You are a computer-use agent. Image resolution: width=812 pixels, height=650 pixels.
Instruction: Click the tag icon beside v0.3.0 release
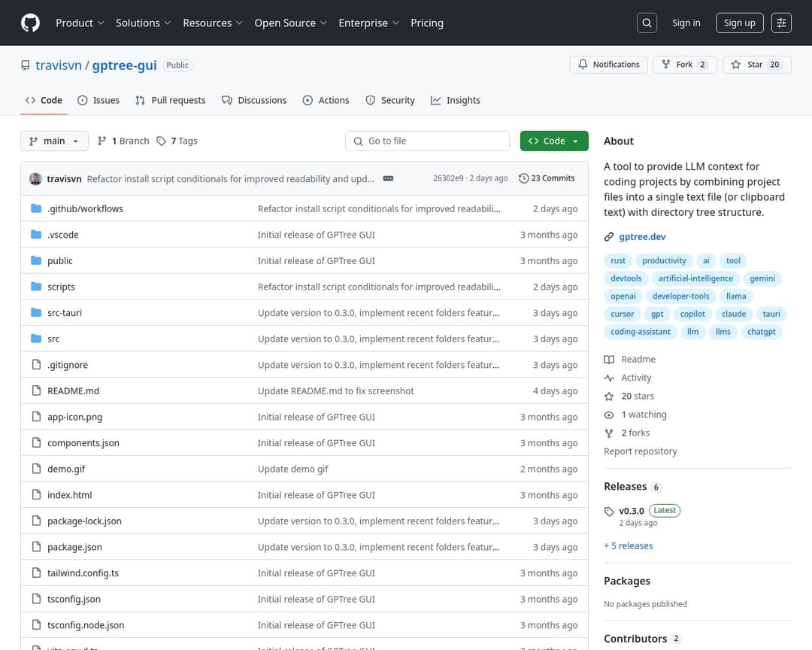coord(609,512)
